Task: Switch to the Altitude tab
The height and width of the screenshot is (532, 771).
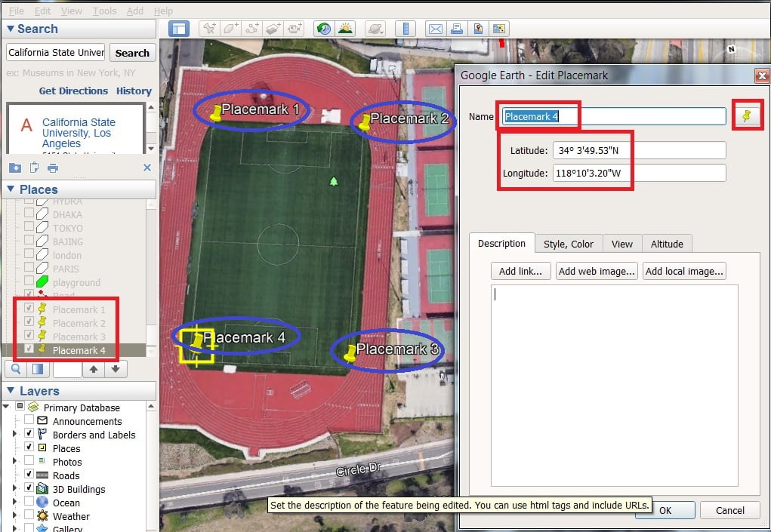Action: 667,244
